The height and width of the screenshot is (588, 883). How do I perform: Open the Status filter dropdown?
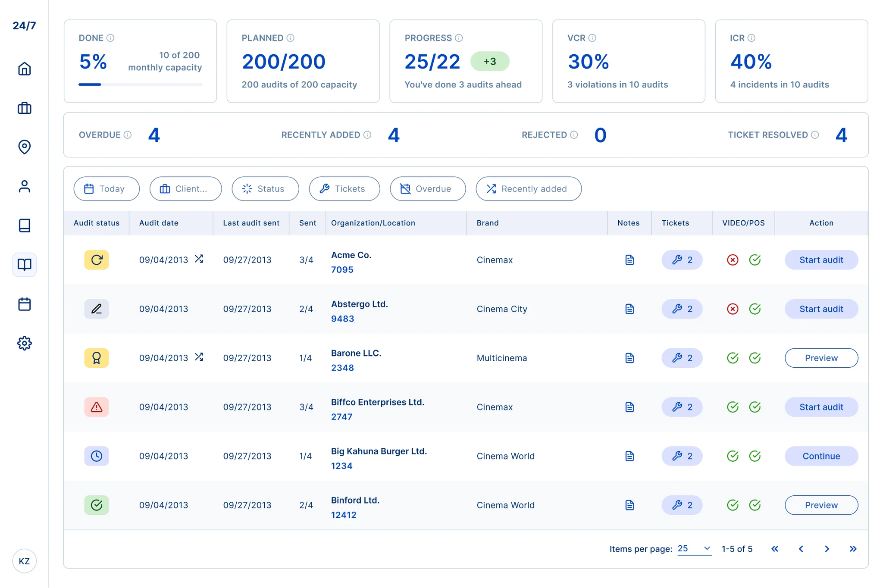coord(265,189)
